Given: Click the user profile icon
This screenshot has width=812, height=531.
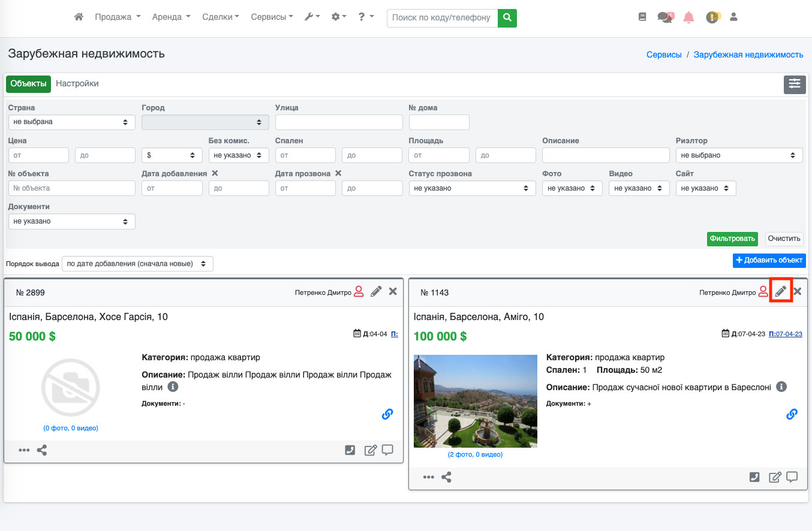Looking at the screenshot, I should [733, 17].
